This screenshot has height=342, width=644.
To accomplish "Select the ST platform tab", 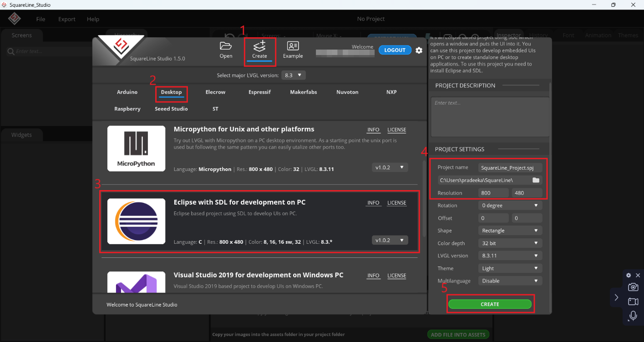I will click(x=215, y=109).
